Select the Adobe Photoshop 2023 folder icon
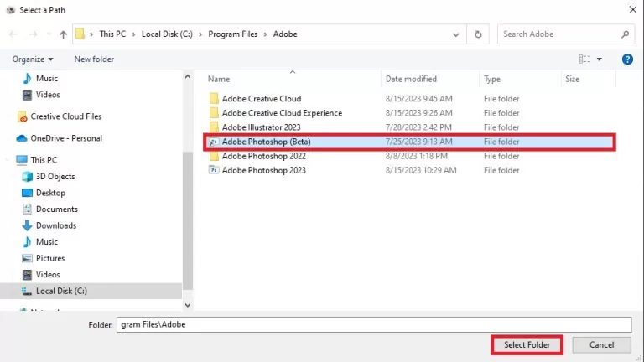 pyautogui.click(x=214, y=170)
